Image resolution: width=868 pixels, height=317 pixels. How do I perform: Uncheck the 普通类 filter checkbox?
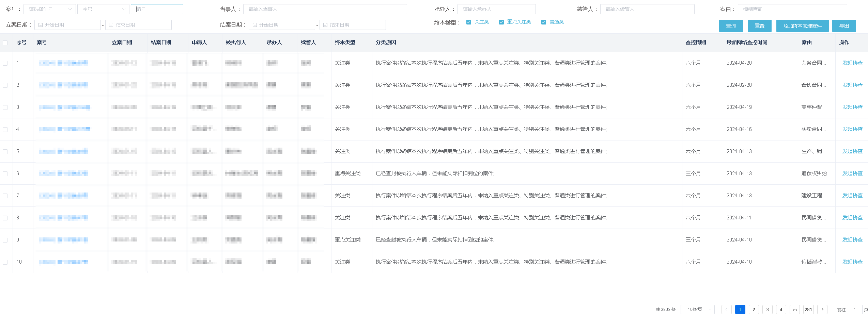pyautogui.click(x=544, y=22)
